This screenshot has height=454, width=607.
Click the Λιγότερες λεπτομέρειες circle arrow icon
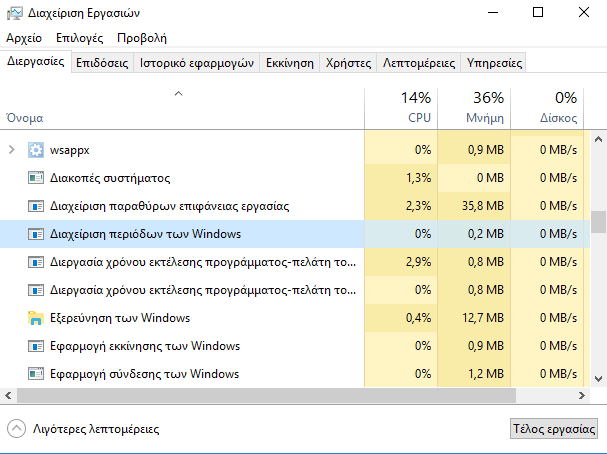click(x=16, y=429)
